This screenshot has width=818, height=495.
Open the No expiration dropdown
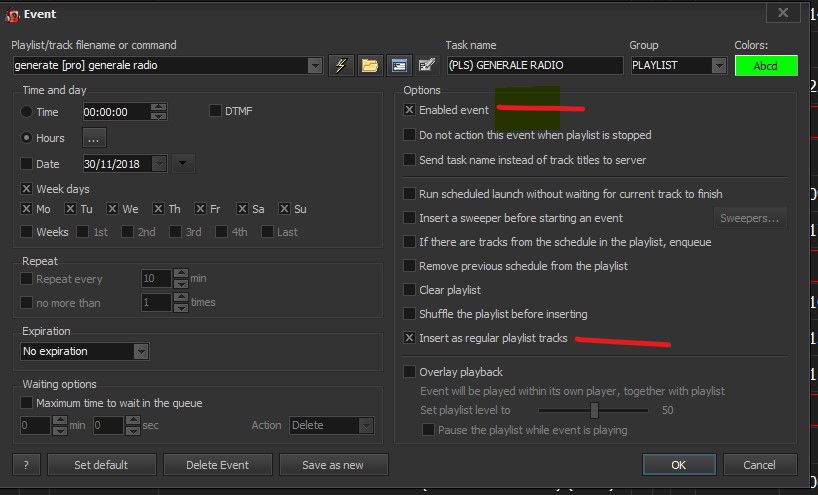pyautogui.click(x=141, y=351)
